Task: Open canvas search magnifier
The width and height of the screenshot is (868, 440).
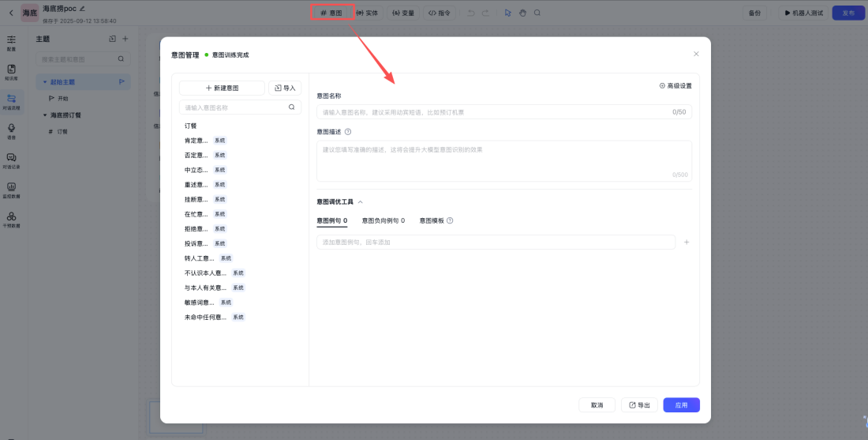Action: [537, 13]
